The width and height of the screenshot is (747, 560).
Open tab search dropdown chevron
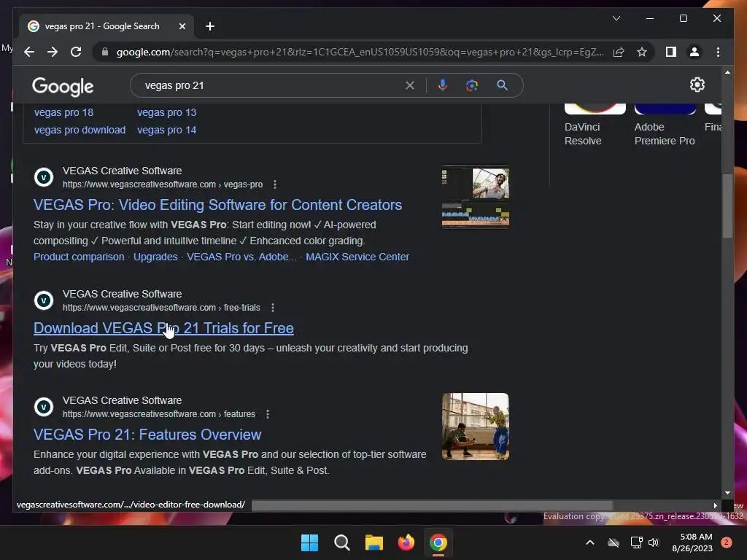(x=616, y=18)
